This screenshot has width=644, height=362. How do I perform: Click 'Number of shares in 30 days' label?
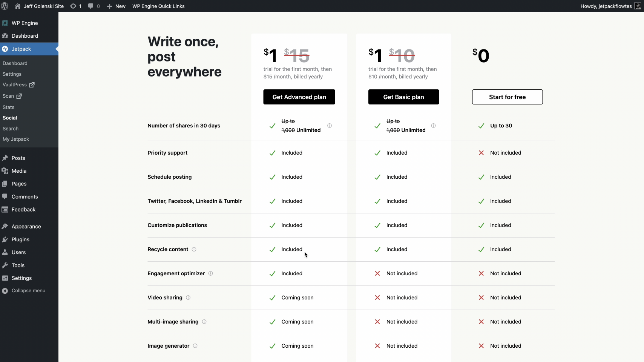pyautogui.click(x=184, y=126)
